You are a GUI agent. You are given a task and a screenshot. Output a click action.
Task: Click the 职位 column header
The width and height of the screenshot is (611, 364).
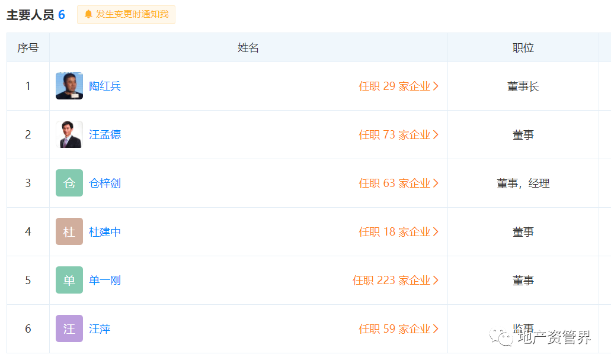click(x=523, y=48)
